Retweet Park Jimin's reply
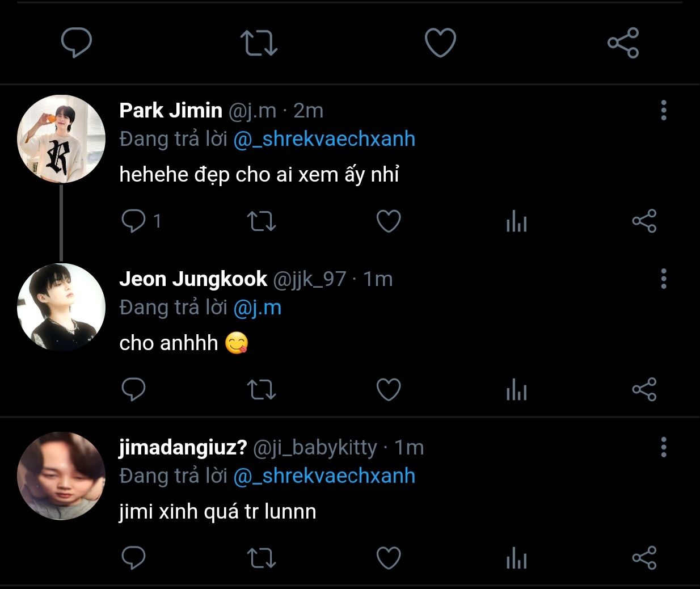 (262, 221)
